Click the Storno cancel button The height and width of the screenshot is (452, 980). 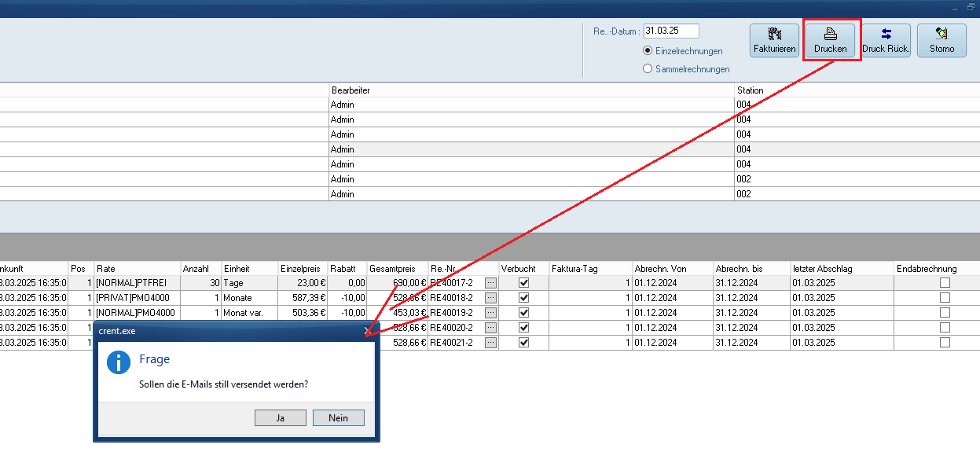coord(941,40)
